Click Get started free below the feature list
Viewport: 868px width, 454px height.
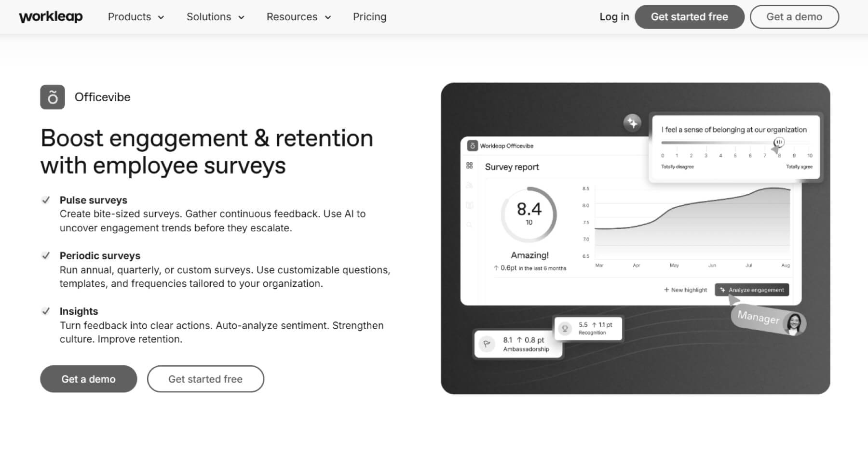(205, 379)
